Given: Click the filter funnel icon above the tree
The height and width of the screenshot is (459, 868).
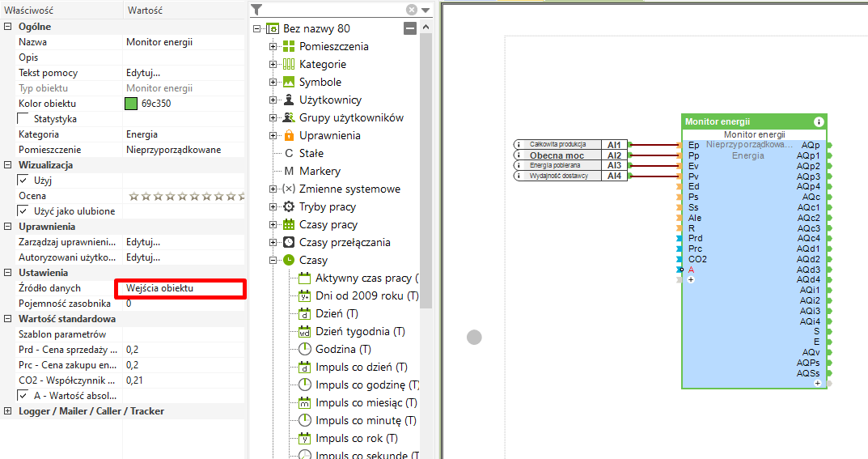Looking at the screenshot, I should point(256,10).
